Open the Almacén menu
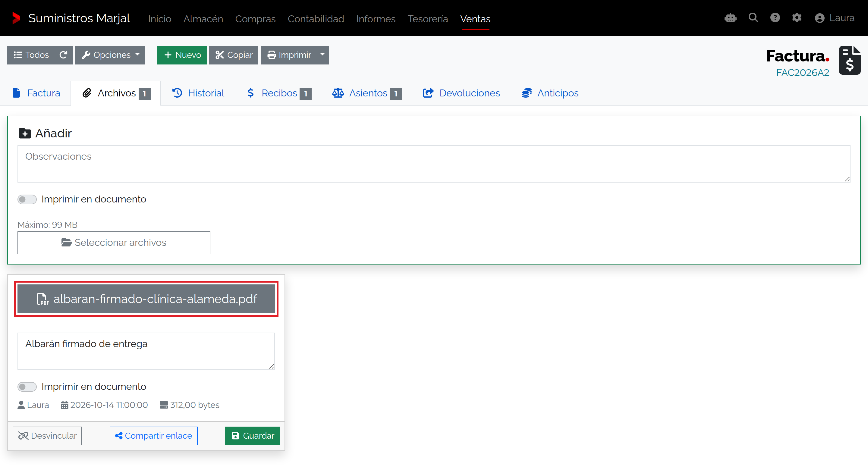This screenshot has height=470, width=868. point(203,19)
